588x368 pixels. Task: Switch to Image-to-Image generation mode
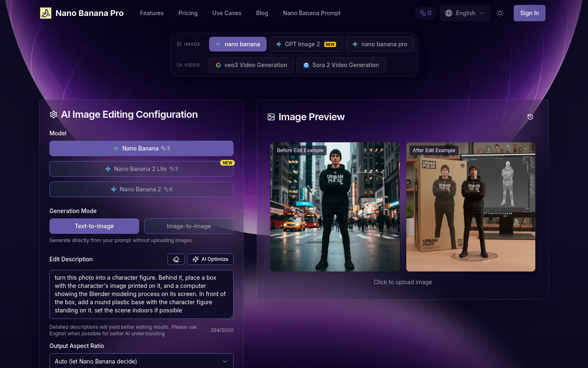tap(189, 226)
